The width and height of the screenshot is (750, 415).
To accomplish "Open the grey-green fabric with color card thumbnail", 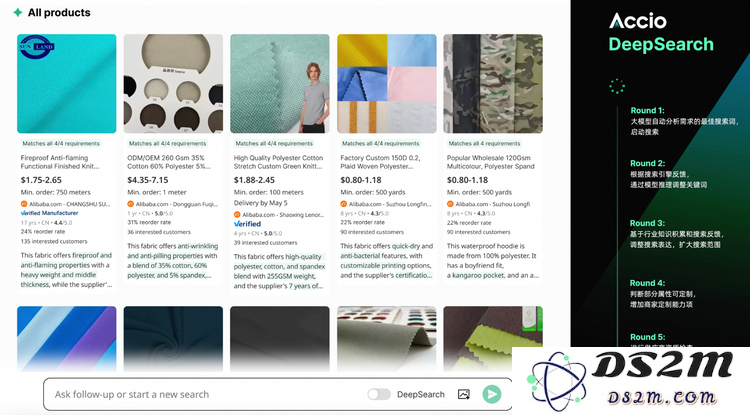I will click(x=386, y=339).
